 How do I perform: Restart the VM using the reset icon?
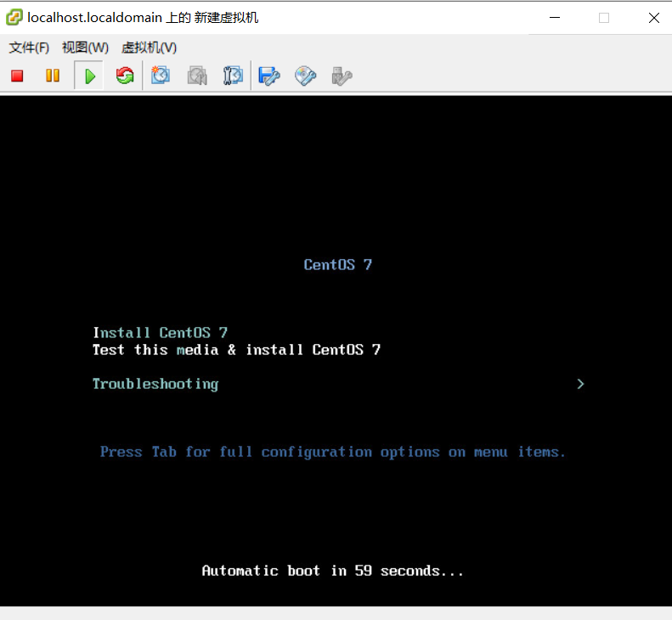(125, 76)
